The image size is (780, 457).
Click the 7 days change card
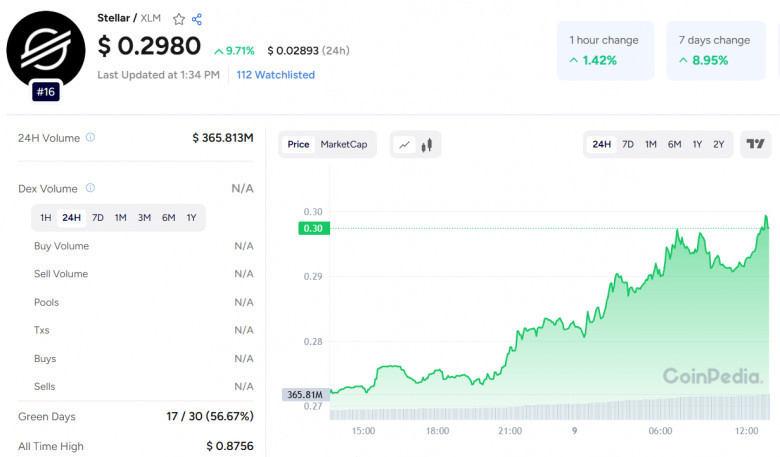(716, 50)
